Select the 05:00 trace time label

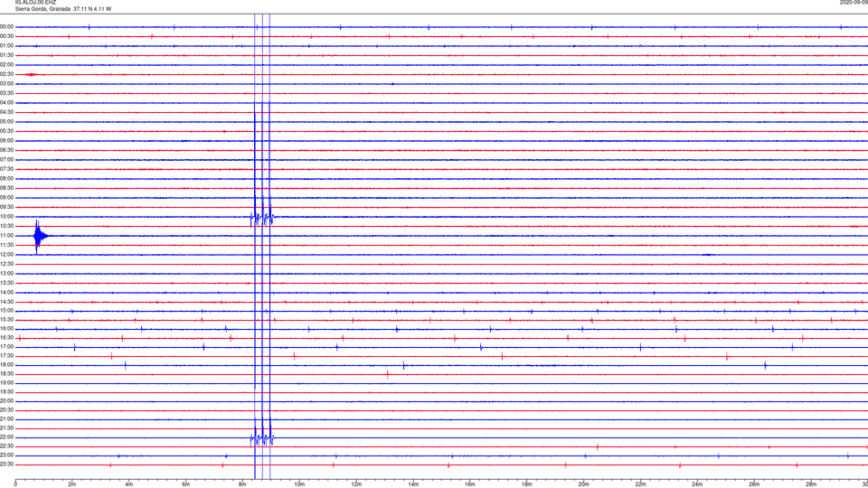tap(6, 122)
